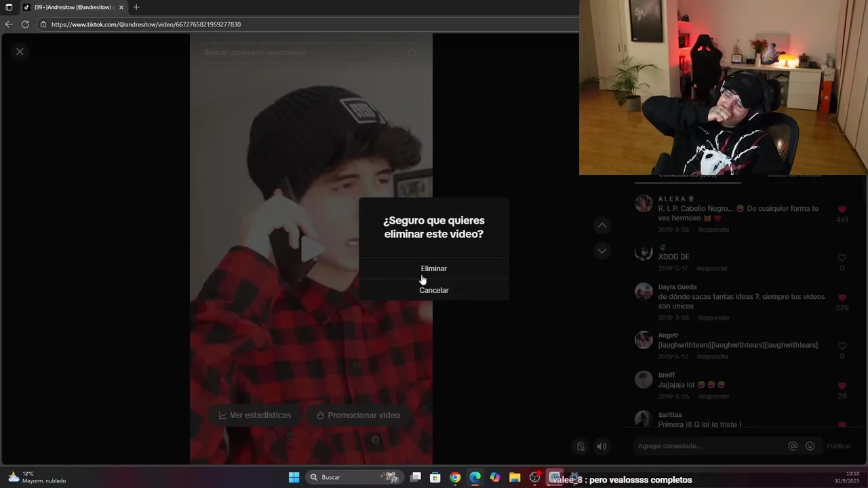This screenshot has height=488, width=868.
Task: Open Google Chrome from the taskbar
Action: tap(455, 477)
